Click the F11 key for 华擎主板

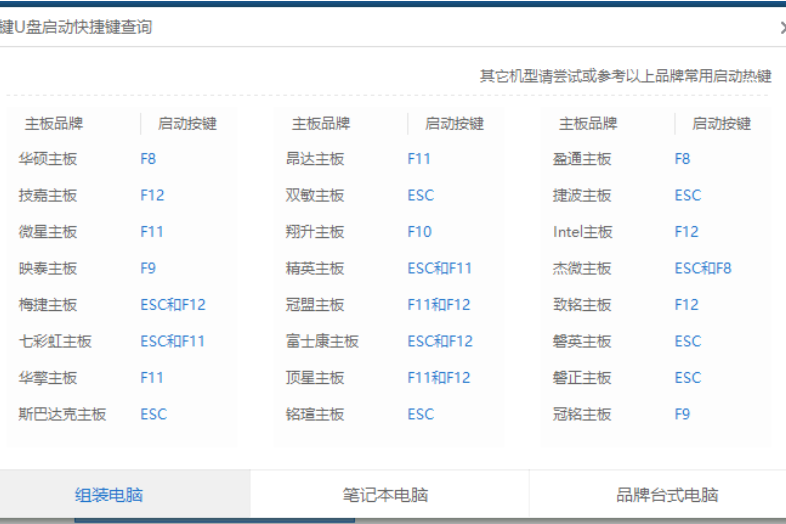152,378
